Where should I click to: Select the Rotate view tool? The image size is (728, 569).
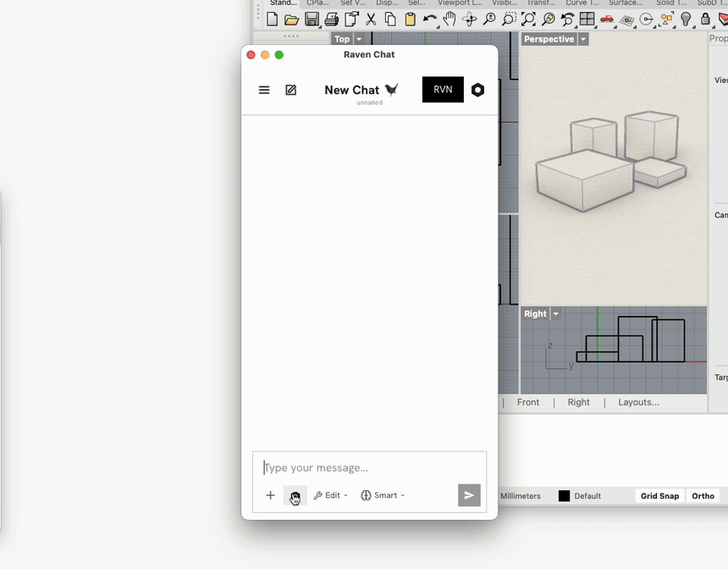[x=470, y=19]
